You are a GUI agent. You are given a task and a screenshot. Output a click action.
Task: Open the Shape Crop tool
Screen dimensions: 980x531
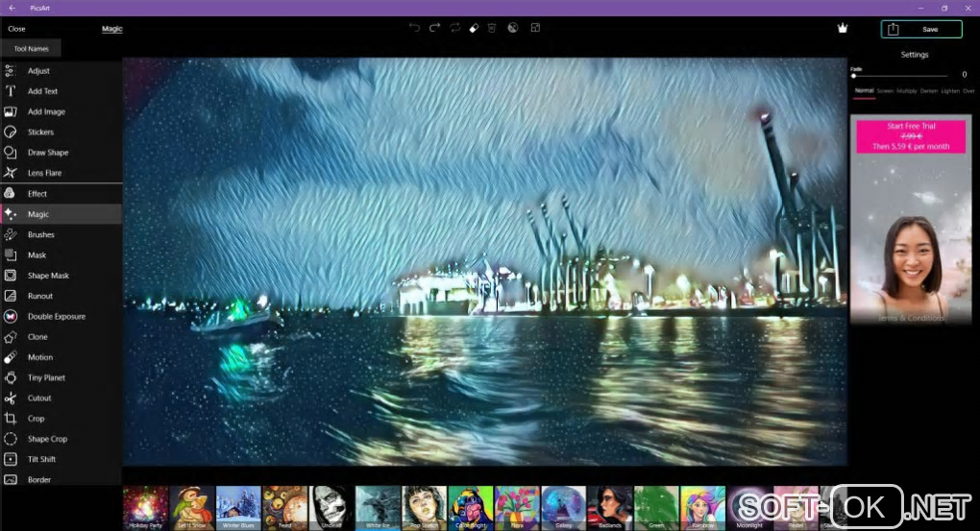(x=61, y=439)
